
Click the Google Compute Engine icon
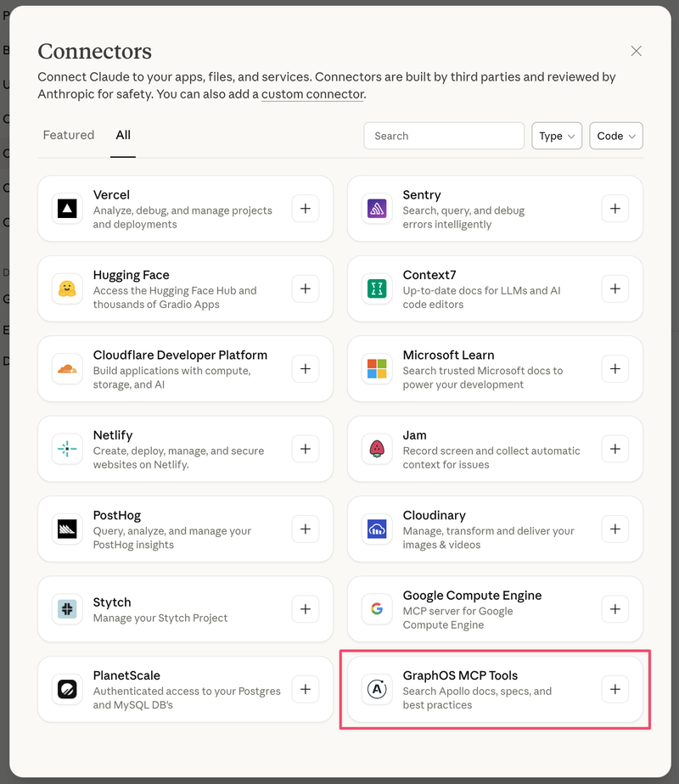coord(378,609)
